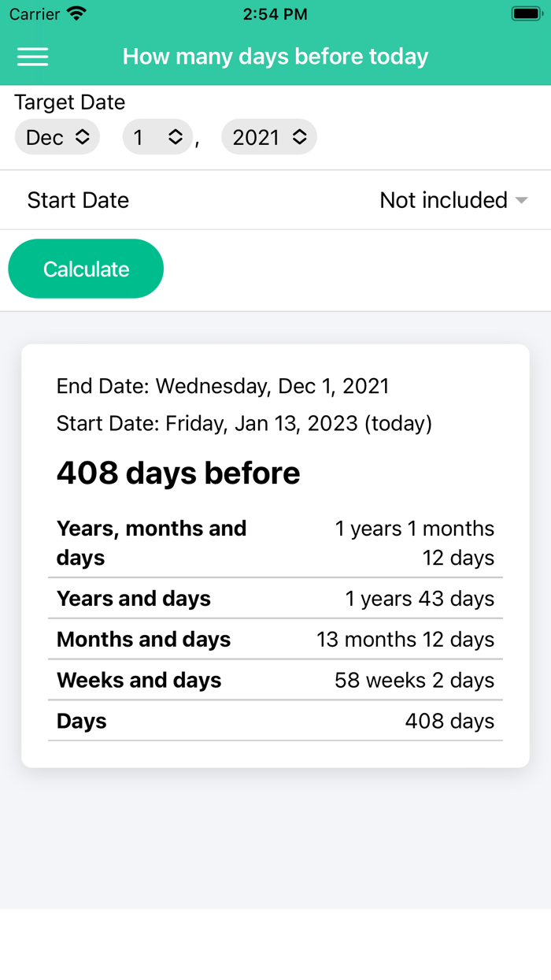Viewport: 551px width, 980px height.
Task: Click the gray arrow beside Not included
Action: pos(522,201)
